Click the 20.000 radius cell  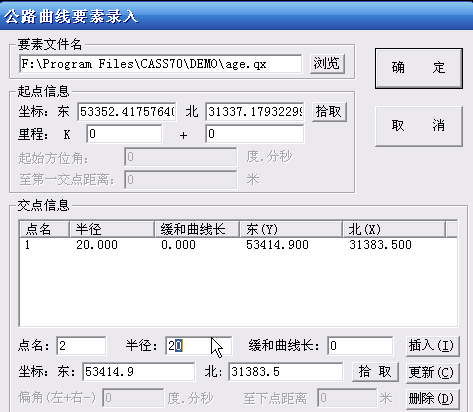(x=97, y=245)
